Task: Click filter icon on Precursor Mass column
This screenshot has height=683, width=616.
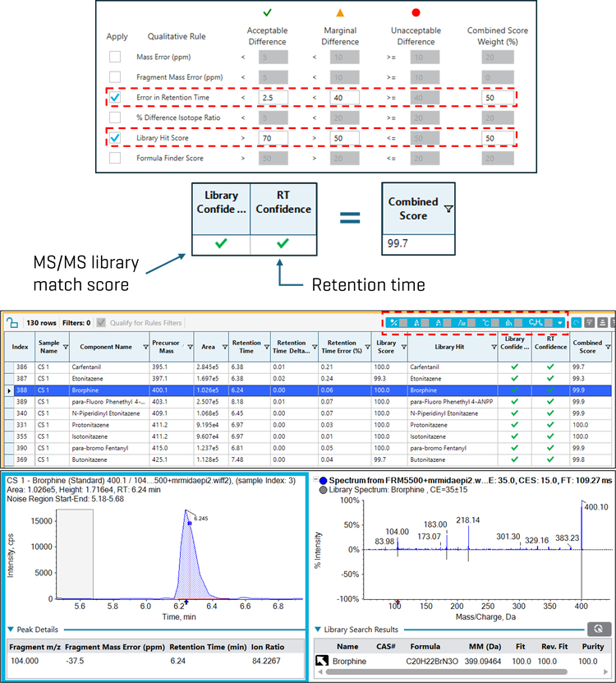Action: pyautogui.click(x=188, y=348)
